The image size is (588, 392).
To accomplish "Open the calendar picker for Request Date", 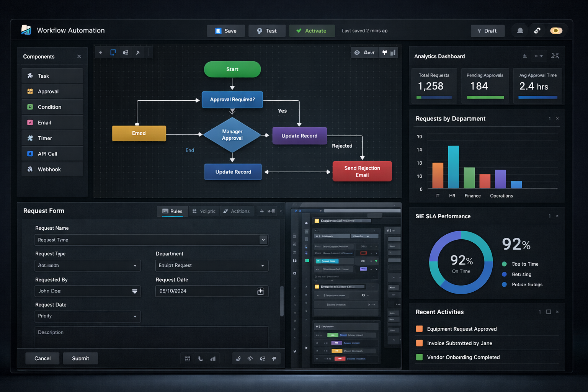I will (x=261, y=291).
